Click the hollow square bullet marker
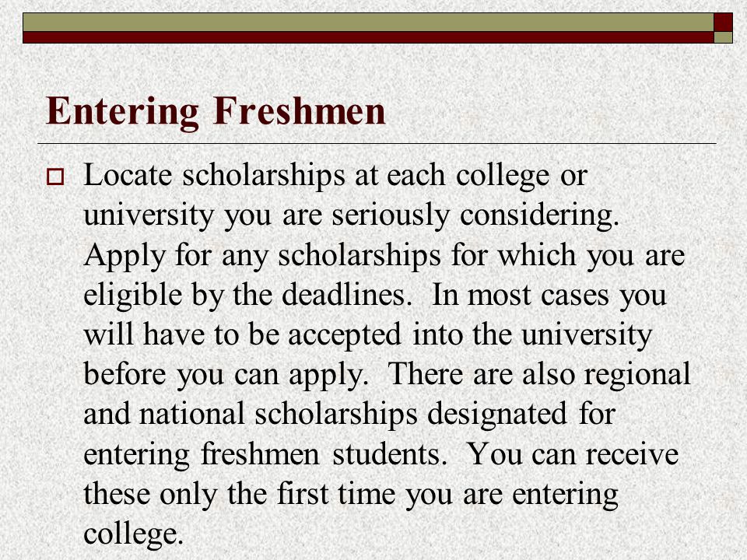Viewport: 747px width, 560px height. 54,177
